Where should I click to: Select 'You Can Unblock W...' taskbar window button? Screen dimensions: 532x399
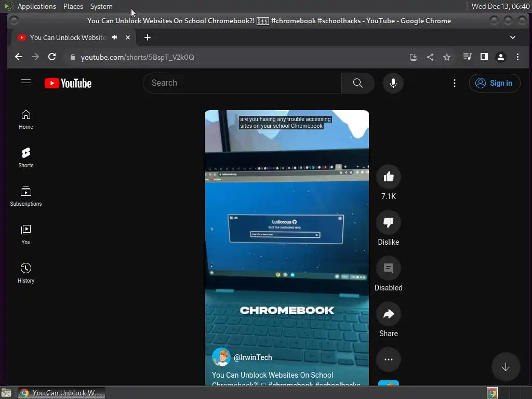tap(61, 393)
